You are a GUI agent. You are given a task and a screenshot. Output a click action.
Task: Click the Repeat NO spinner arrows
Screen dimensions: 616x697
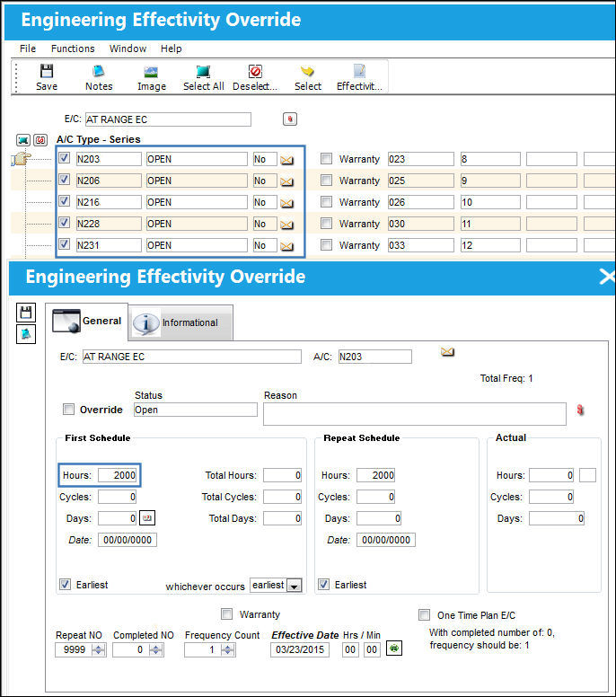(x=98, y=650)
